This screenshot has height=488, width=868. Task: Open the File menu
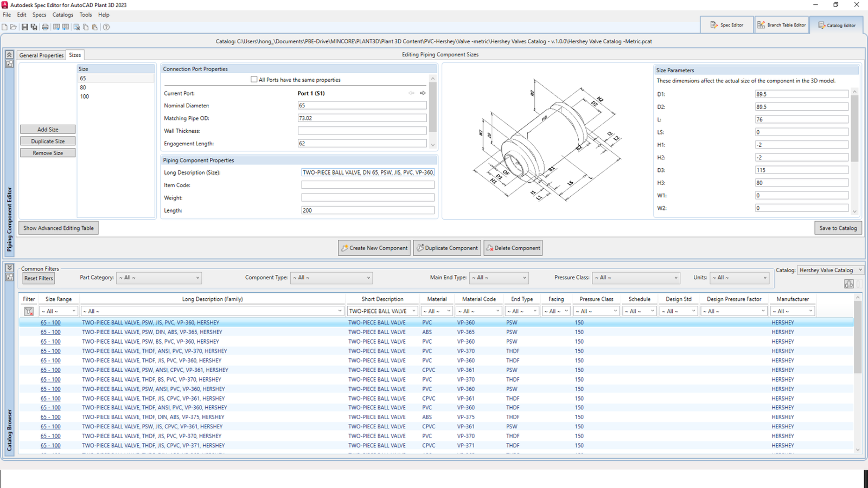(x=7, y=15)
